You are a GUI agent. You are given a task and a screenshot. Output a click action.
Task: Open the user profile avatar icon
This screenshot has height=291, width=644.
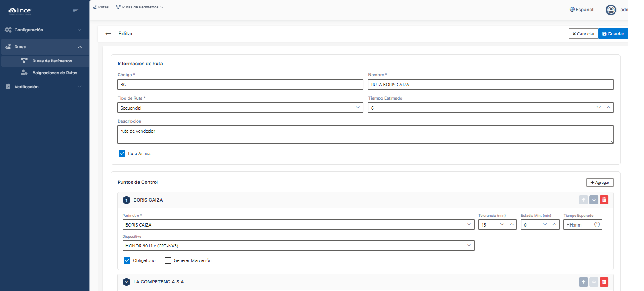[611, 10]
